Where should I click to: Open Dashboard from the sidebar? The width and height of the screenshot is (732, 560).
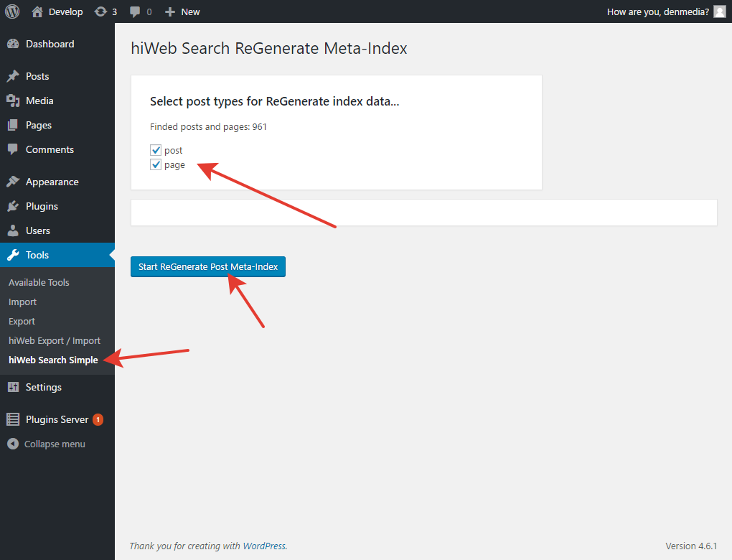tap(50, 44)
